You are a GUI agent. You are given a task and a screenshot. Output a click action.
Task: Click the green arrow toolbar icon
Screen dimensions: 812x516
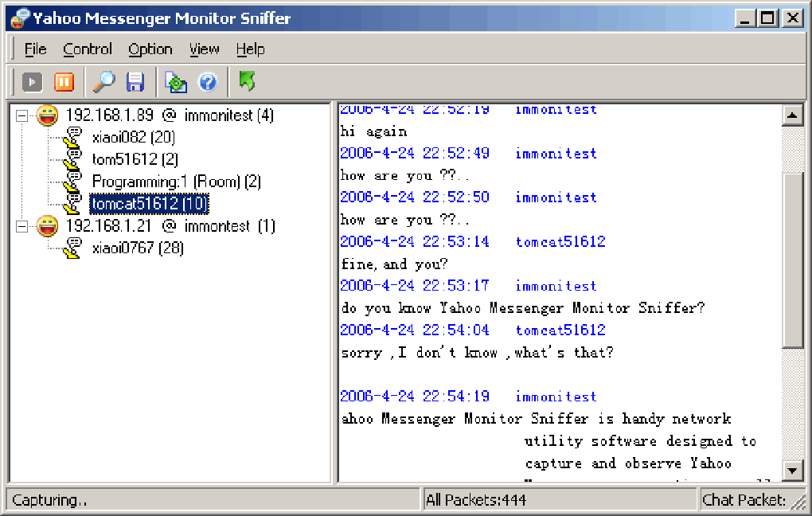(x=247, y=80)
